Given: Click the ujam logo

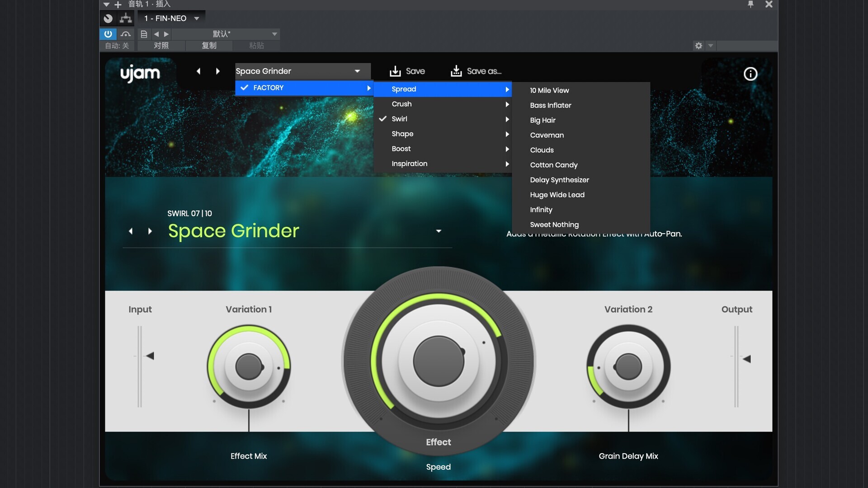Looking at the screenshot, I should pos(140,73).
